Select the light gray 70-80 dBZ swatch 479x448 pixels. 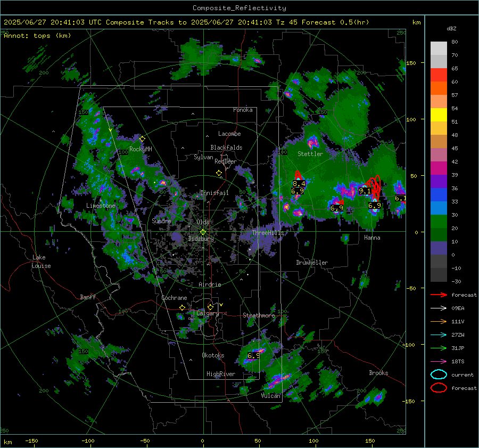(439, 48)
